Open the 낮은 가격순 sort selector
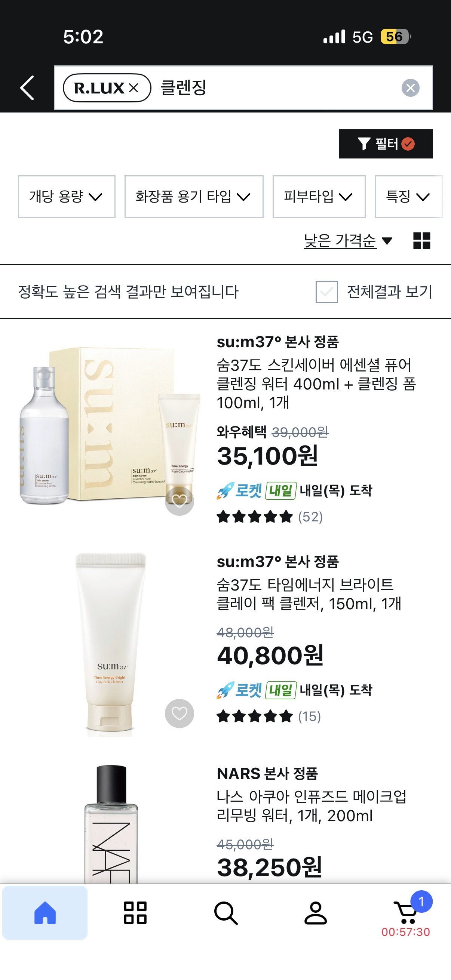This screenshot has height=980, width=451. (348, 241)
